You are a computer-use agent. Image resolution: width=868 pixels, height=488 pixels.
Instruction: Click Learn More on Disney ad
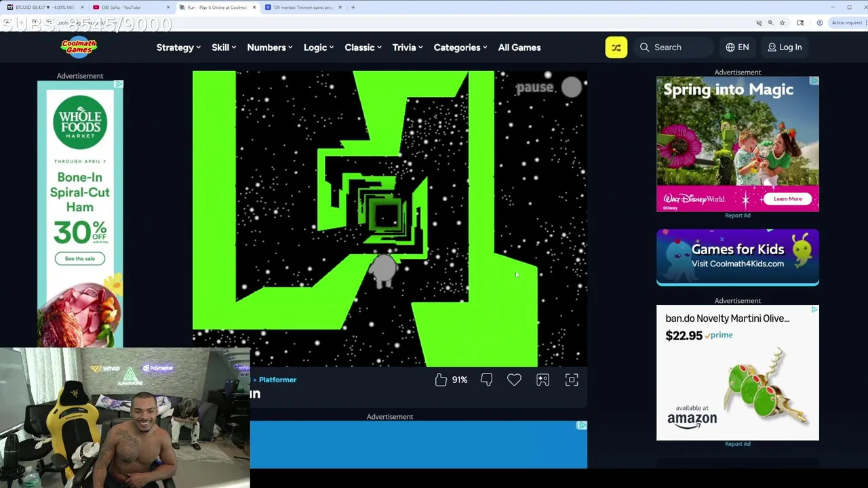point(787,199)
